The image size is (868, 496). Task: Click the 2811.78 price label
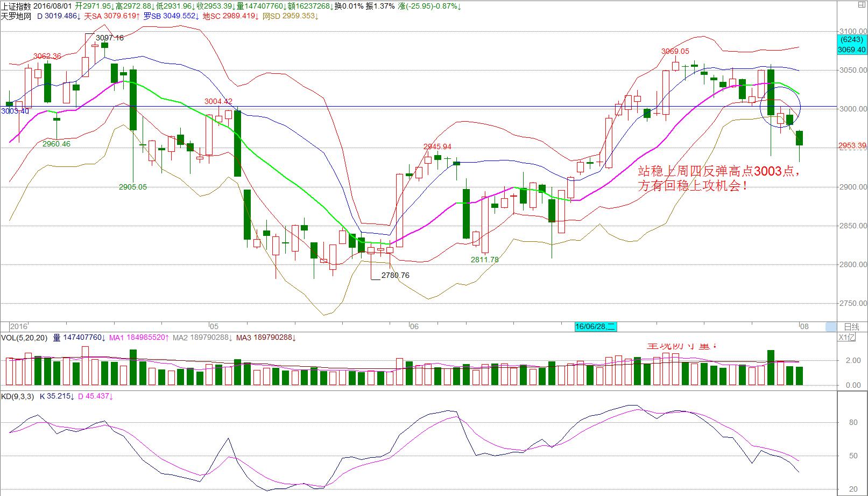tap(485, 260)
